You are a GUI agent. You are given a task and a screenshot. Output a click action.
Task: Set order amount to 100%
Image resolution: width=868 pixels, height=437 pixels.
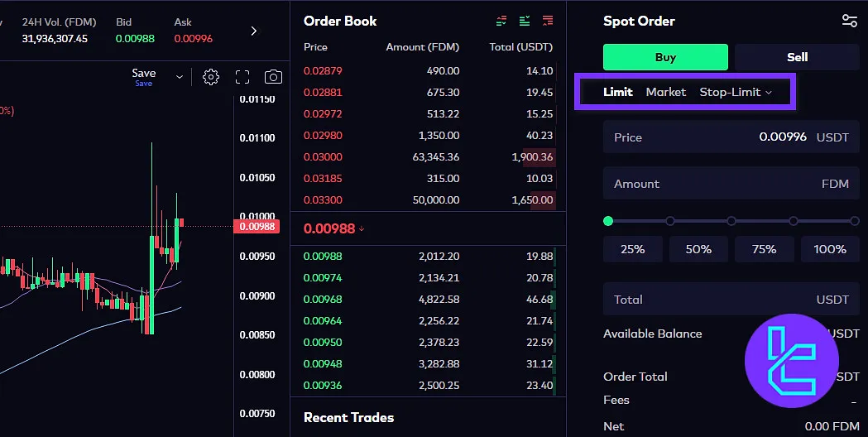point(830,249)
